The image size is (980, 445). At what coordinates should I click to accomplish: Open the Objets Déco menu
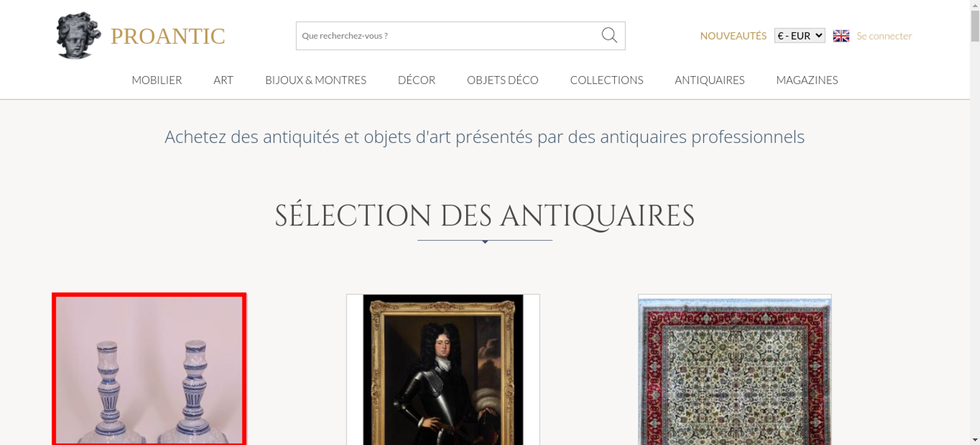(x=503, y=80)
